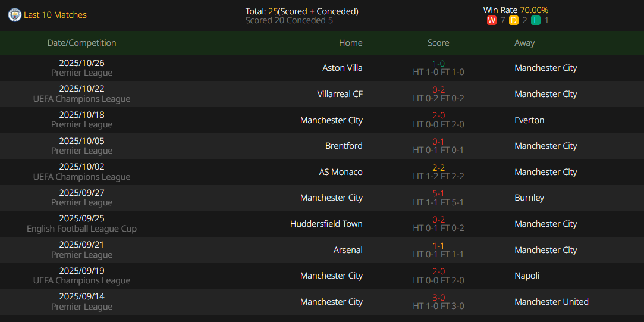Click the green L losses badge

[x=536, y=20]
